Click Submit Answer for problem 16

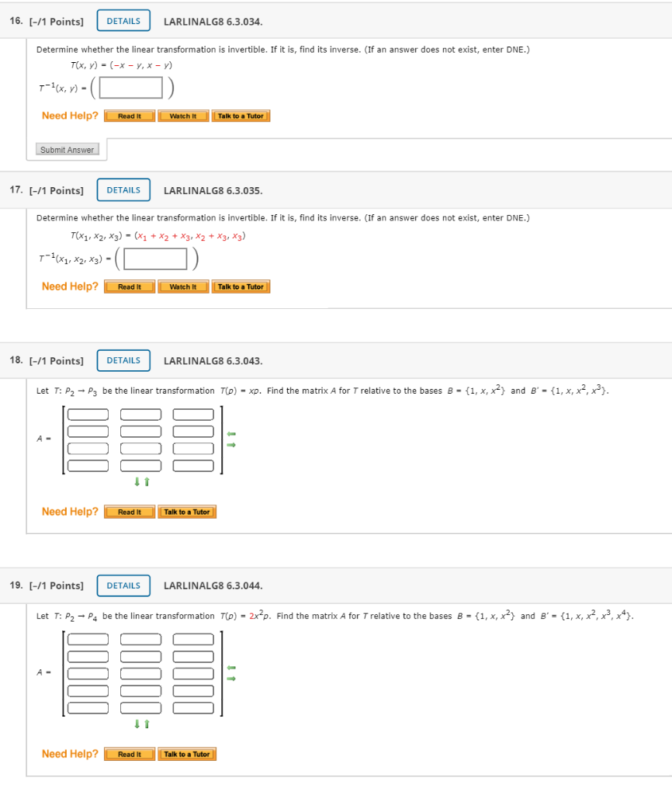click(67, 149)
